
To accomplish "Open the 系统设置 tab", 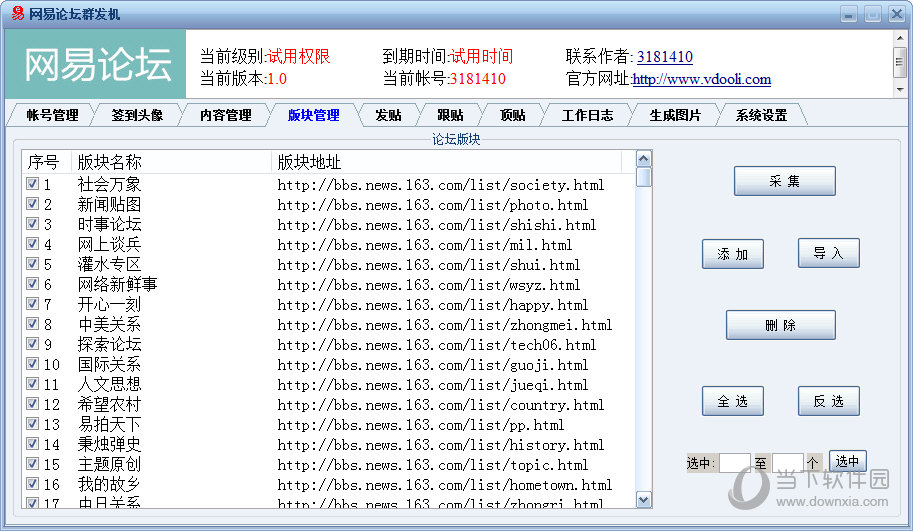I will click(x=761, y=115).
